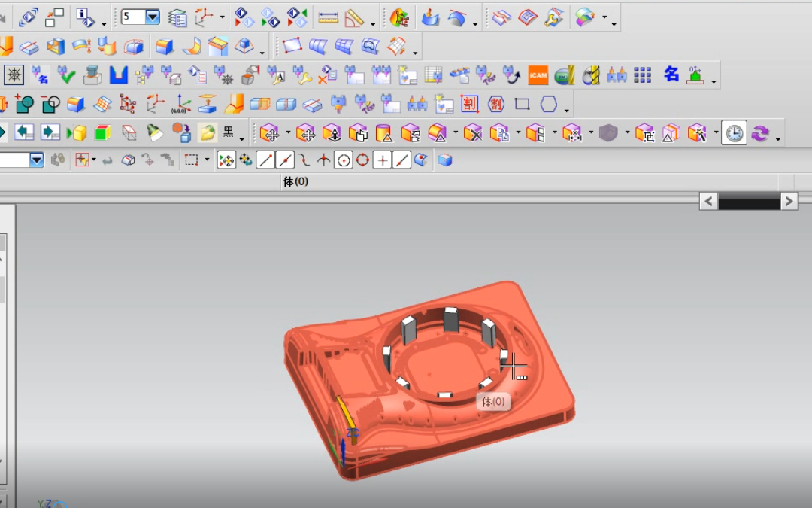Viewport: 812px width, 508px height.
Task: Open the rectangle selection mode dropdown arrow
Action: pyautogui.click(x=207, y=160)
